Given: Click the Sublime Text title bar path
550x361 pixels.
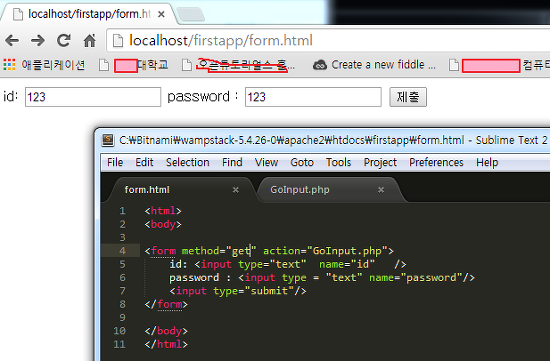Looking at the screenshot, I should 291,140.
